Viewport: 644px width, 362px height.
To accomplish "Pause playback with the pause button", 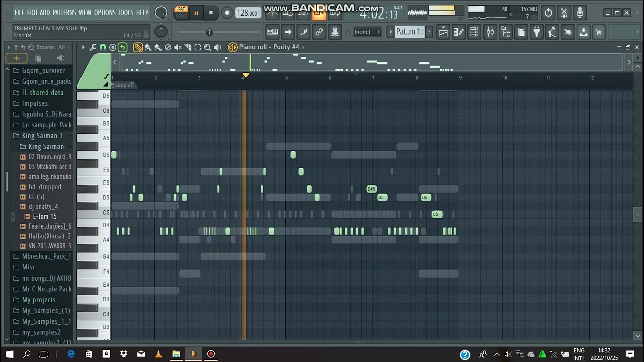I will click(x=196, y=13).
